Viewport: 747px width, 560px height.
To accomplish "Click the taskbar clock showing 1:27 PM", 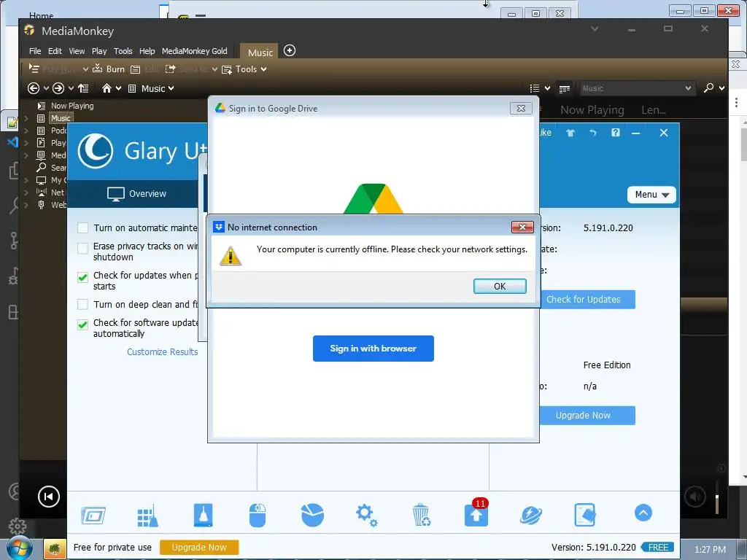I will [710, 550].
